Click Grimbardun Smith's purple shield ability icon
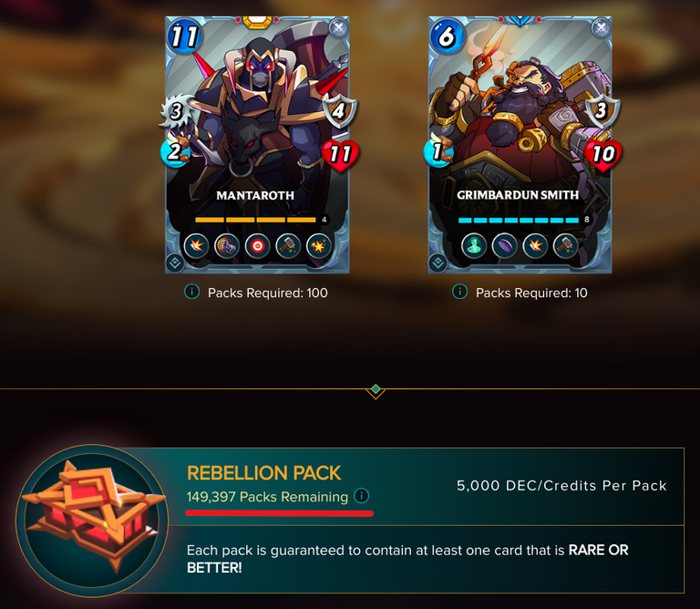This screenshot has width=700, height=609. point(504,245)
